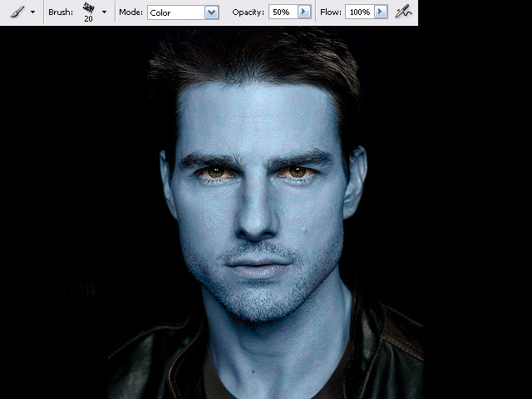
Task: Click the Opacity field showing 50%
Action: pyautogui.click(x=283, y=12)
